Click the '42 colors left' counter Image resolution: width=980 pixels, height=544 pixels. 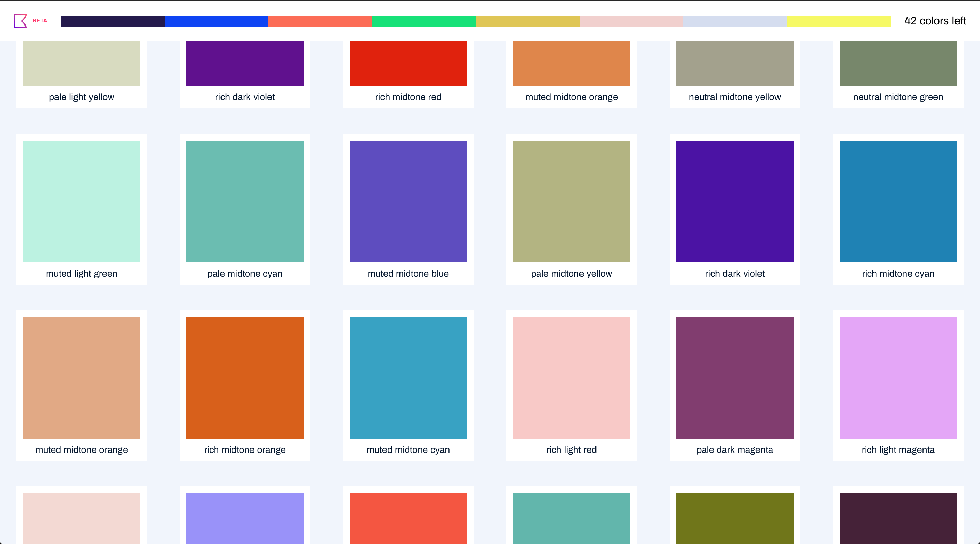click(x=935, y=21)
